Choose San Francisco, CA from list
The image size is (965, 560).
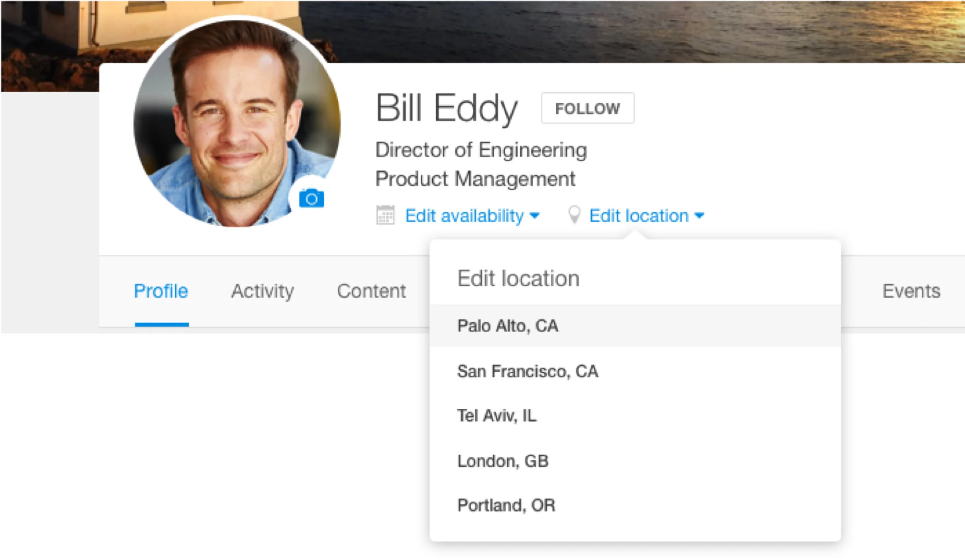tap(527, 371)
